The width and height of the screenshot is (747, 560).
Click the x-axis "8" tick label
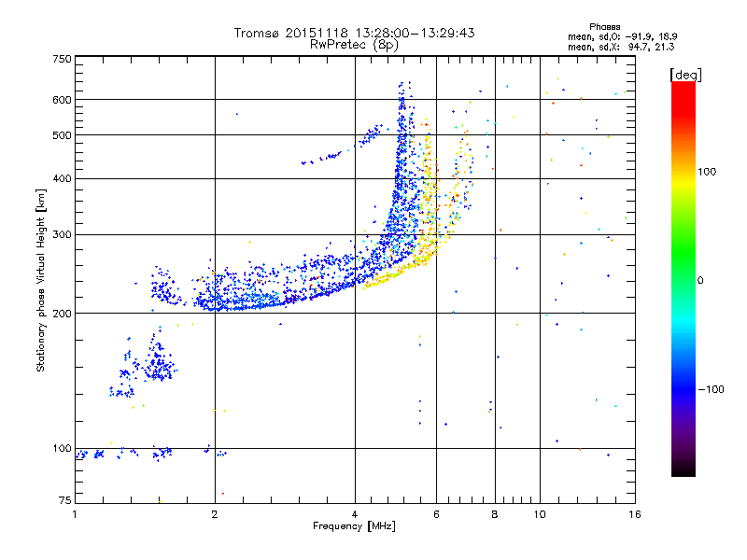pyautogui.click(x=495, y=514)
